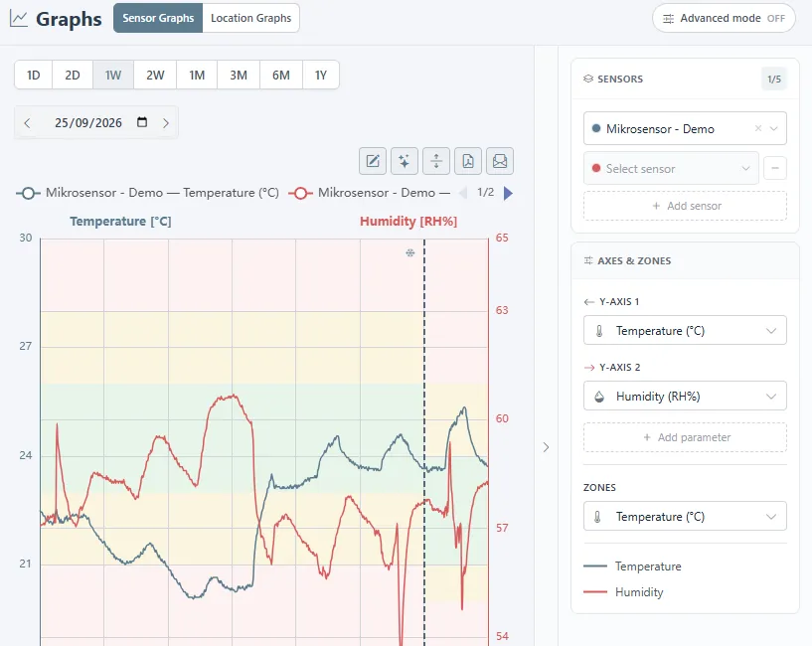Viewport: 812px width, 646px height.
Task: Click the 1/5 sensors count badge
Action: pyautogui.click(x=773, y=79)
